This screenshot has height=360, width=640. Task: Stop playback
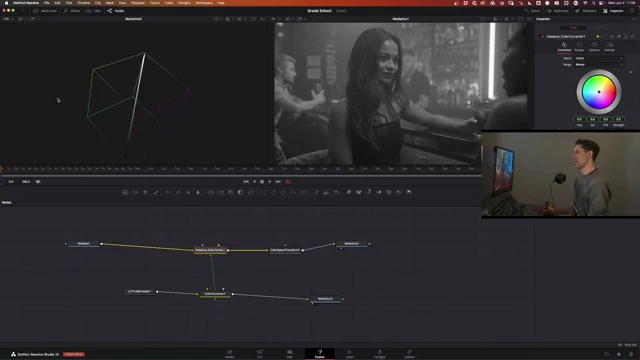(262, 182)
